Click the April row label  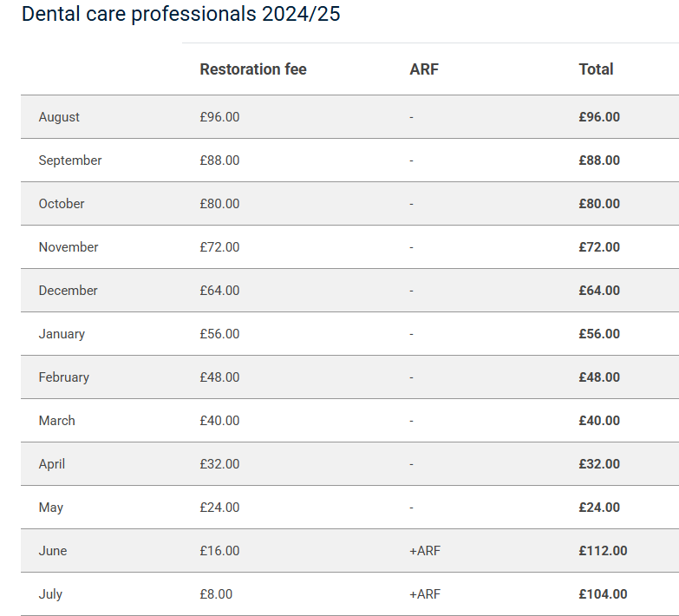[x=52, y=464]
